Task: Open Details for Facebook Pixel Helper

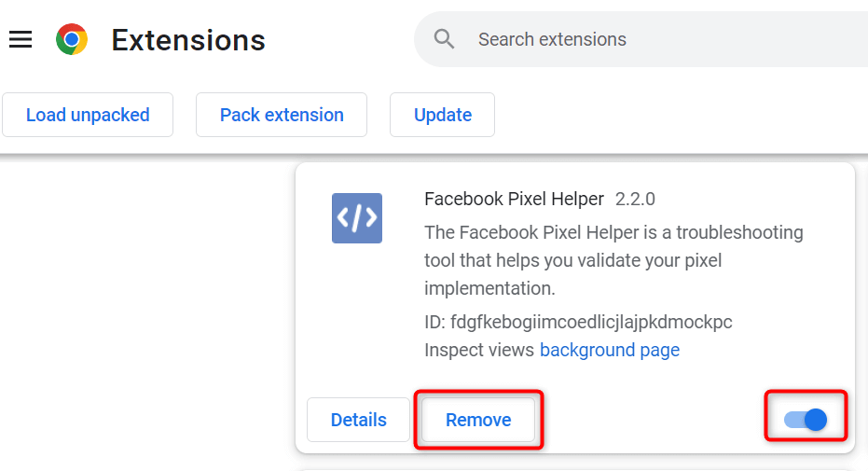Action: 358,420
